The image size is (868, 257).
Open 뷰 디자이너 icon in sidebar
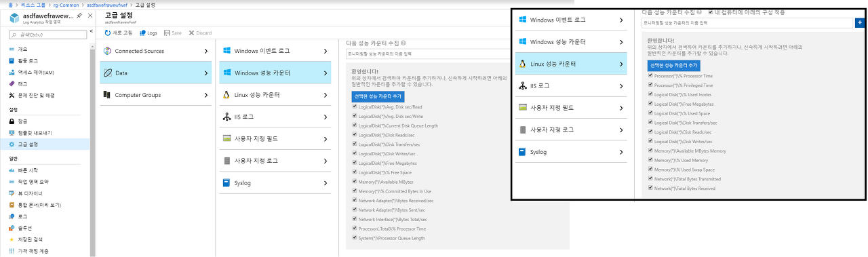12,193
